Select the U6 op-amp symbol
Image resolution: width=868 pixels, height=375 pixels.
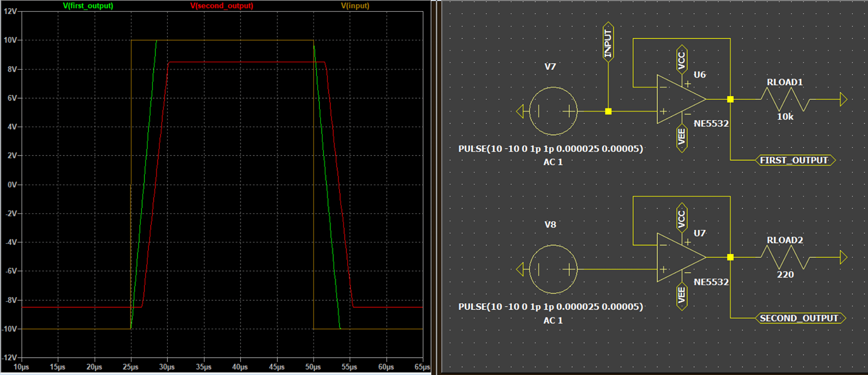tap(681, 99)
